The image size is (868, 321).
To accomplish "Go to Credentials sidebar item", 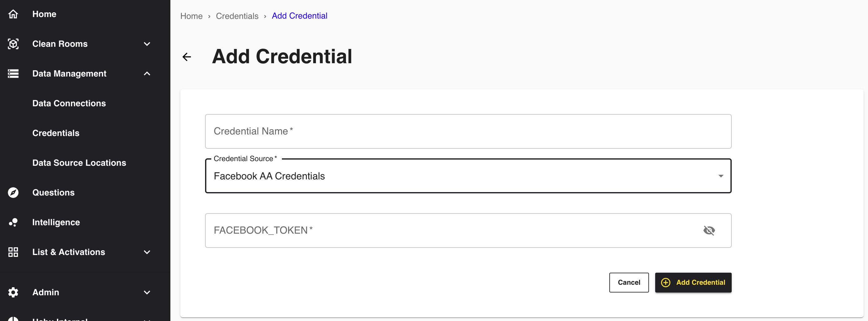I will coord(56,133).
